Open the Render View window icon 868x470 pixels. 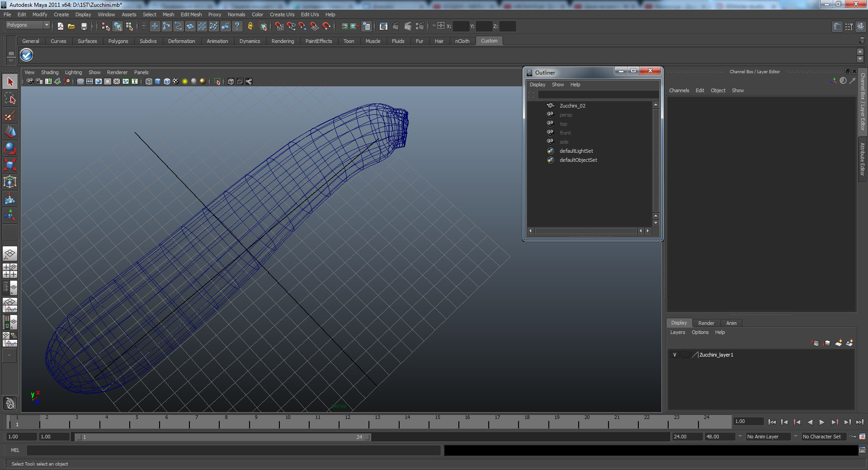[x=383, y=26]
